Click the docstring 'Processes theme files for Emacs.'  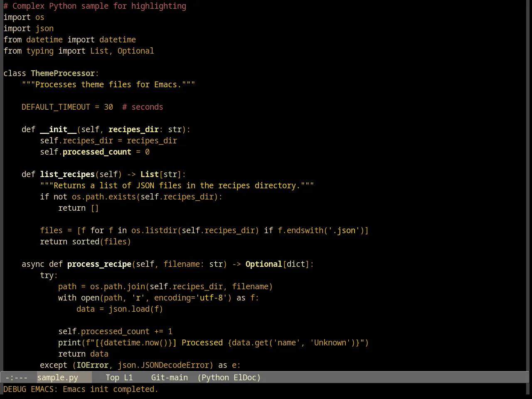click(x=108, y=84)
